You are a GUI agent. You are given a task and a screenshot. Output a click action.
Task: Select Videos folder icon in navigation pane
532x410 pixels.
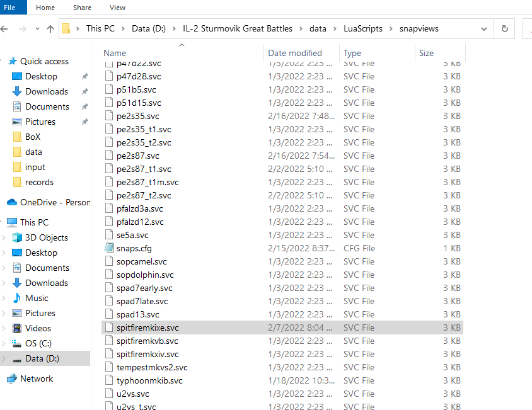[x=16, y=328]
